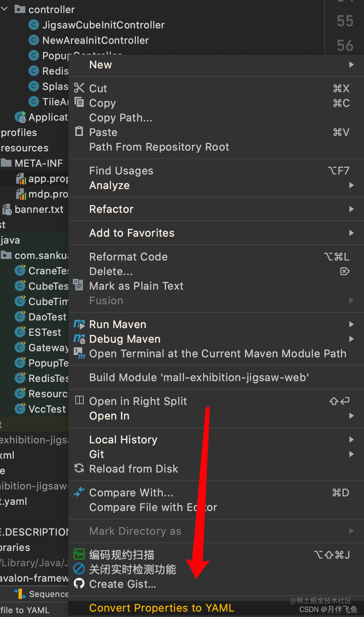The width and height of the screenshot is (364, 617).
Task: Click the Cut scissors icon
Action: coord(79,88)
